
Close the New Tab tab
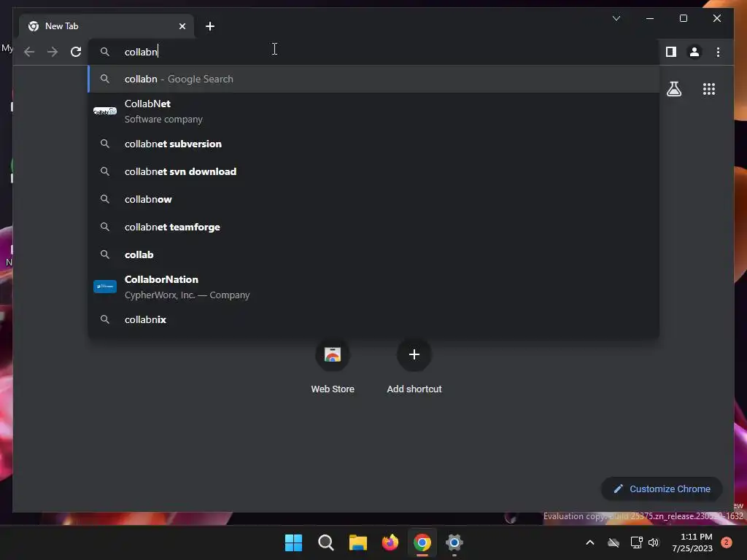tap(182, 26)
